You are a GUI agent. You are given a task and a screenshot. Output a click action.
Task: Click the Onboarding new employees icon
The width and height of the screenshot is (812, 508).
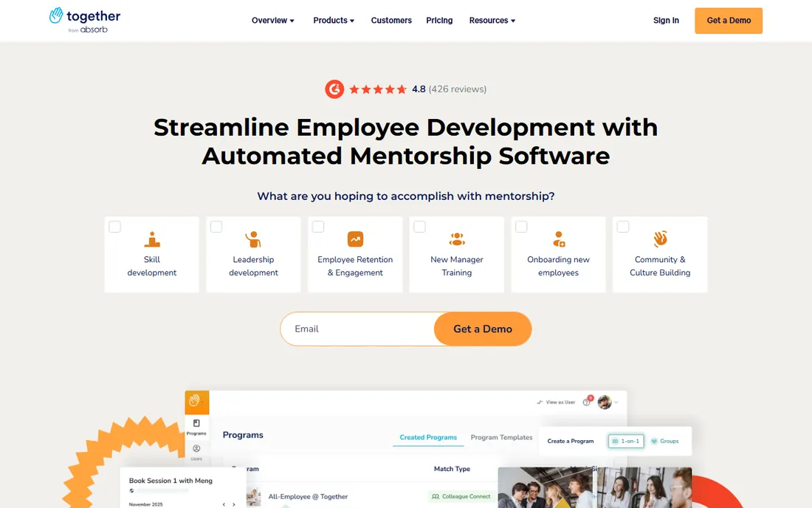[558, 239]
